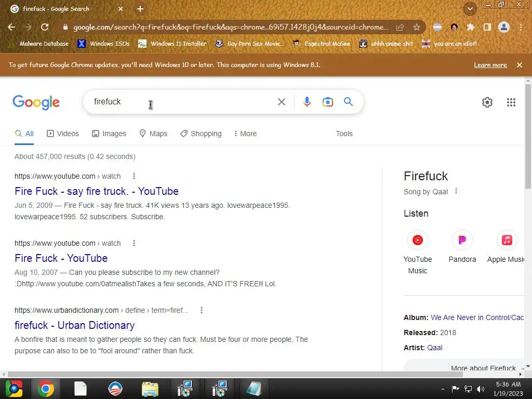Screen dimensions: 532x399
Task: Click the horizontal page scrollbar
Action: [235, 374]
